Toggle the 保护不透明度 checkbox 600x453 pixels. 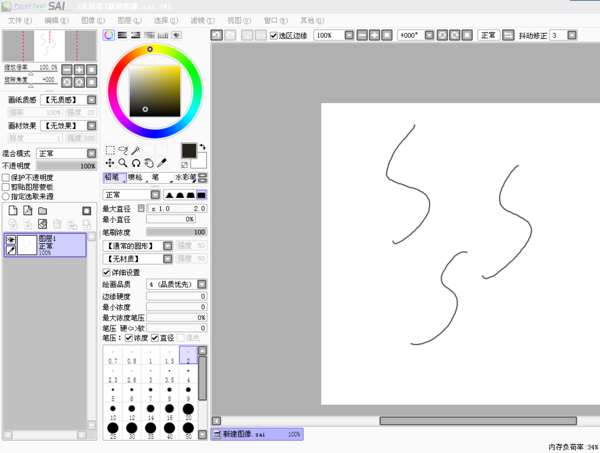(x=6, y=177)
